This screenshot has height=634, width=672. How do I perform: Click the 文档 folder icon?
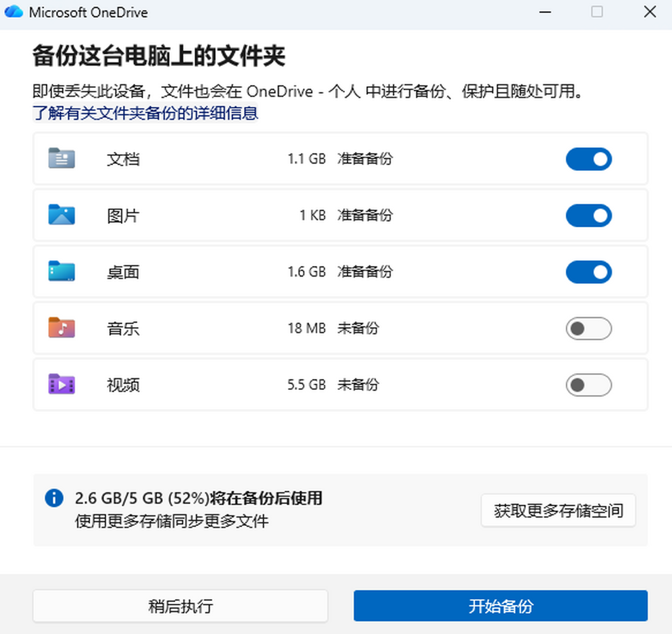(62, 158)
